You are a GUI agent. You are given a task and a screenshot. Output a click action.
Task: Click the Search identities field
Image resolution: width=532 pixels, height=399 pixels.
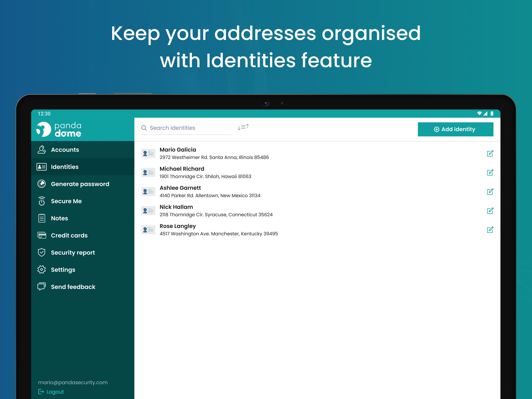coord(186,128)
